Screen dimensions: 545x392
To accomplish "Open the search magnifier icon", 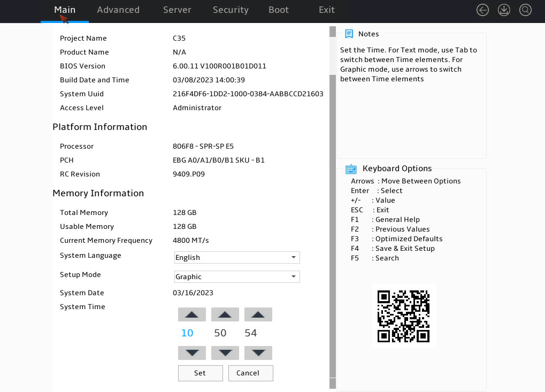I will pyautogui.click(x=525, y=10).
